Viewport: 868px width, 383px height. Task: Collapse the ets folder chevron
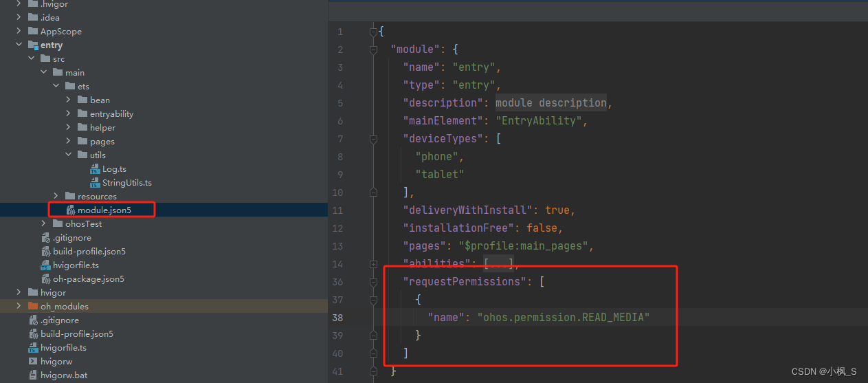tap(56, 86)
